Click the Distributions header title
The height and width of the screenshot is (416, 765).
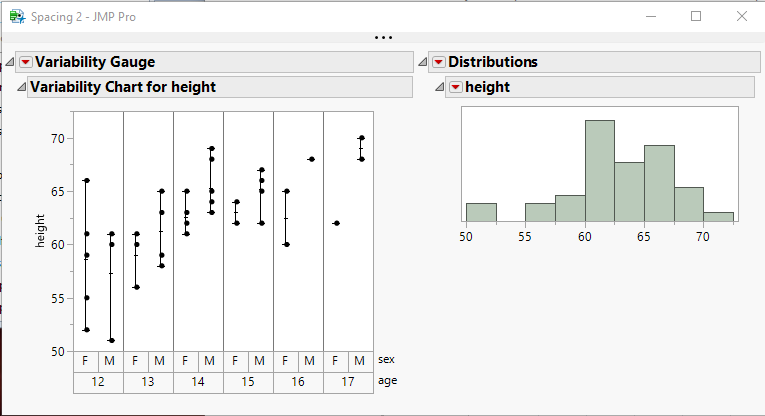pos(493,62)
